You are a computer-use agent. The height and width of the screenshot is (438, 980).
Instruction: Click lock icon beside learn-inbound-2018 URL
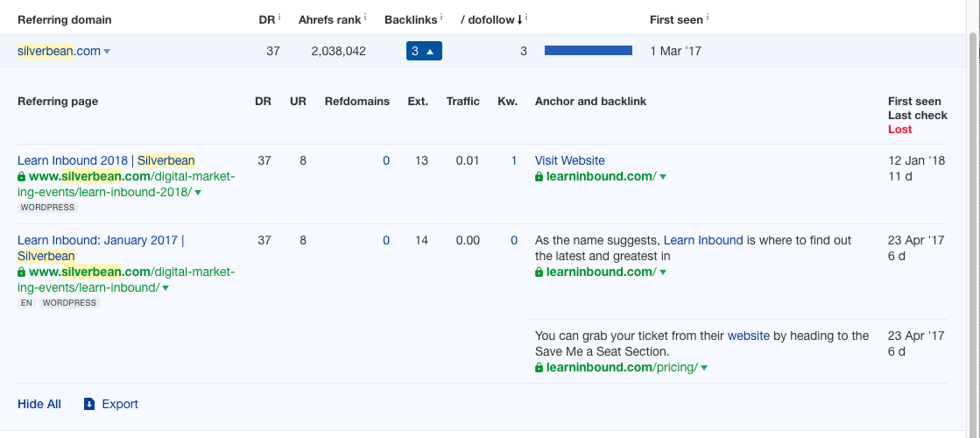(x=22, y=176)
